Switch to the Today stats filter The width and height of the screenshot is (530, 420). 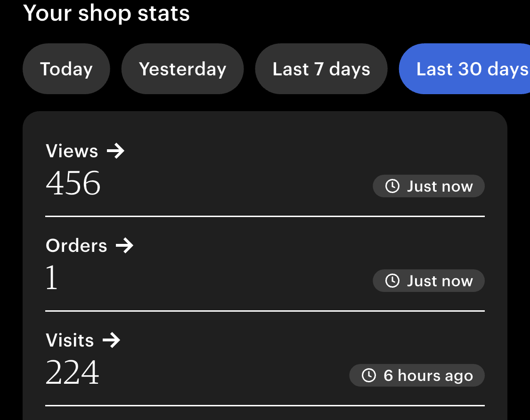click(66, 69)
